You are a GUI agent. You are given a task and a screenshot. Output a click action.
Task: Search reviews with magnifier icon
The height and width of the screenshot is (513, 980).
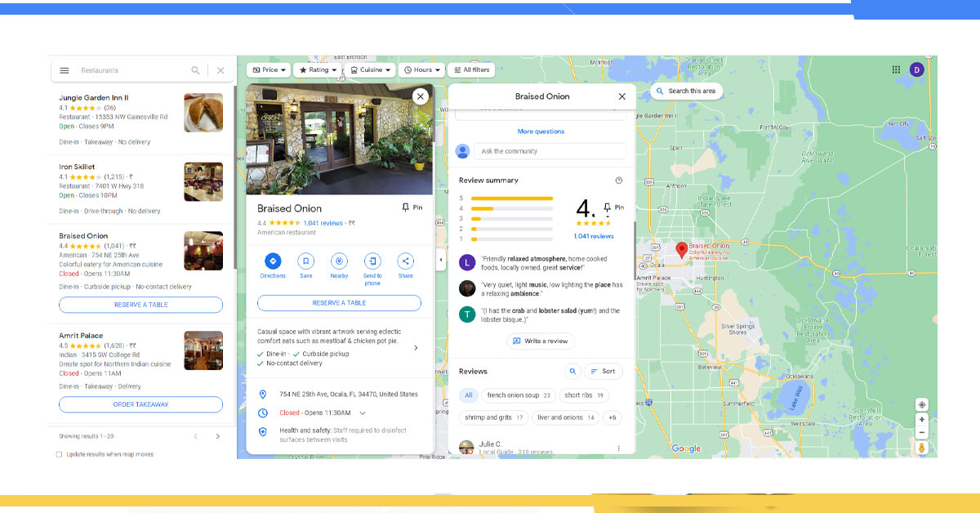(572, 371)
